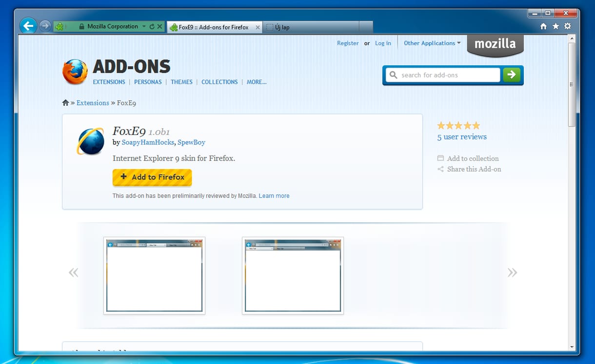Viewport: 595px width, 364px height.
Task: Open the browser home page icon
Action: [x=544, y=26]
